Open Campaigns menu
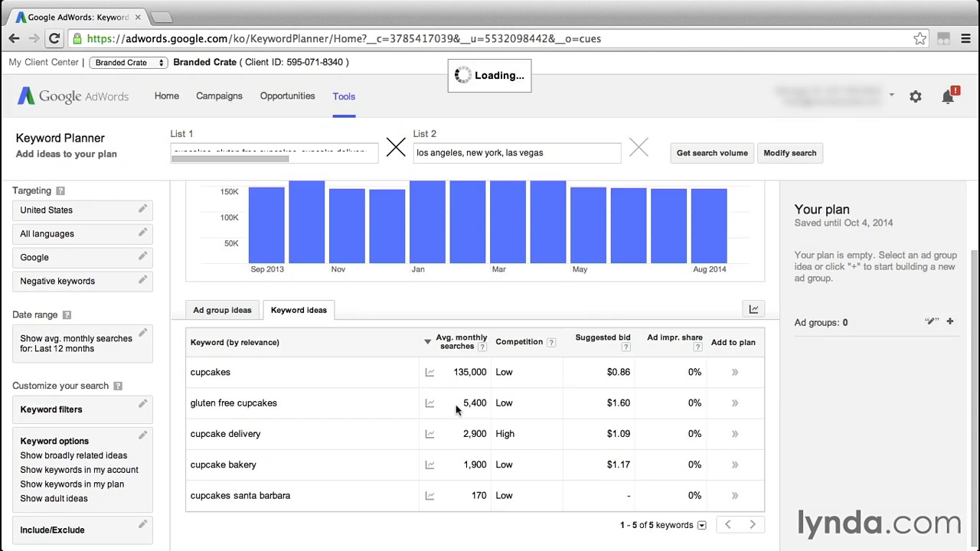 (x=219, y=96)
